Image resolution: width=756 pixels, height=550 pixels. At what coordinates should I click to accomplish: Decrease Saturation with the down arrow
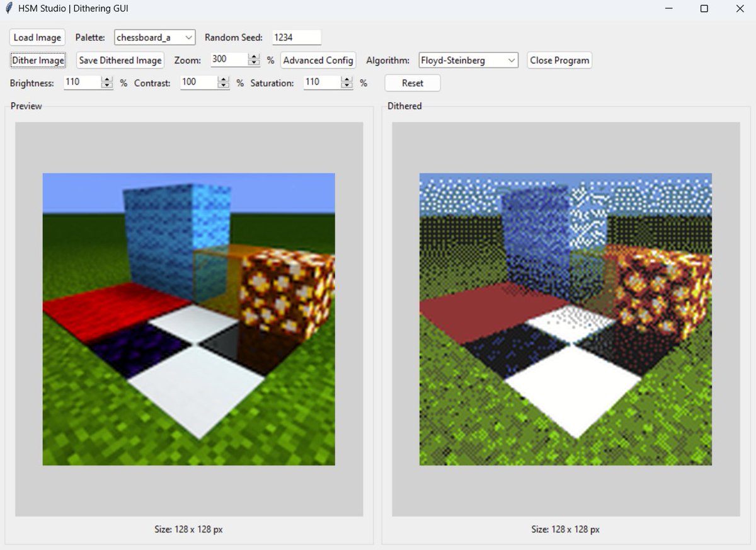click(x=347, y=86)
